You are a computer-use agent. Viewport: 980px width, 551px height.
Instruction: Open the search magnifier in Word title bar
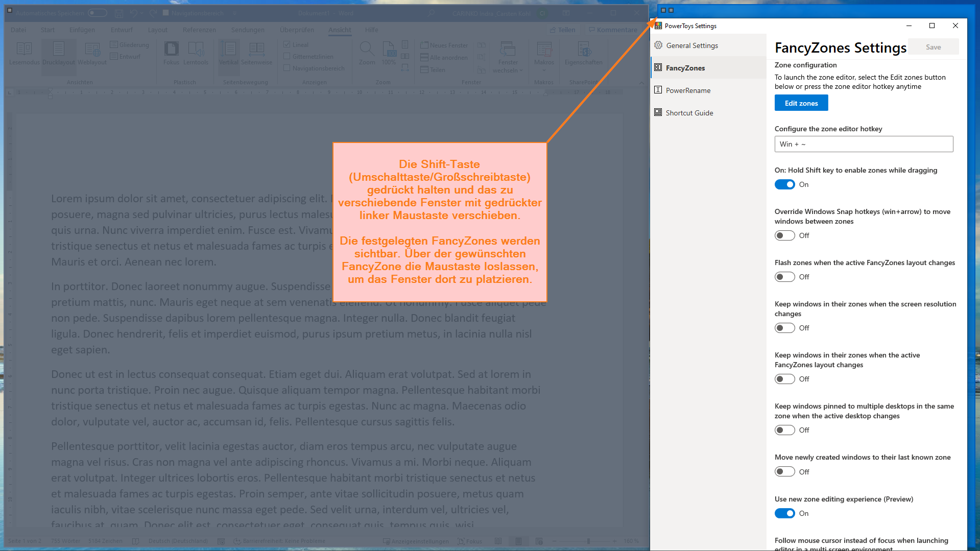432,13
